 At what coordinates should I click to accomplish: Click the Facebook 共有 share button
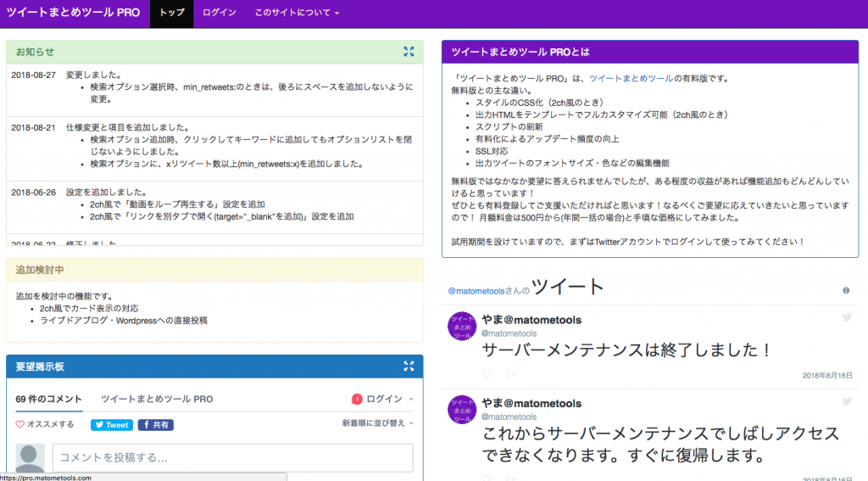(x=156, y=425)
